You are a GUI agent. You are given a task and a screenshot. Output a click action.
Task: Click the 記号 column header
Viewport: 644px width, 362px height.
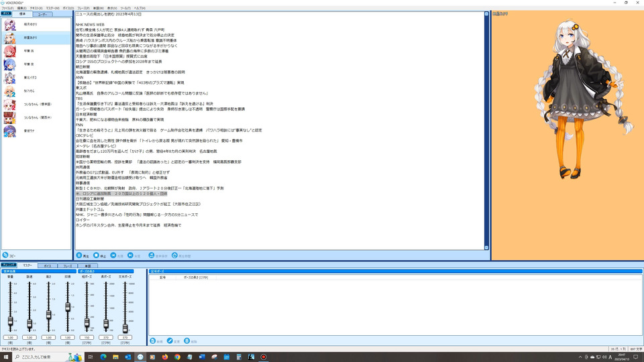point(163,278)
